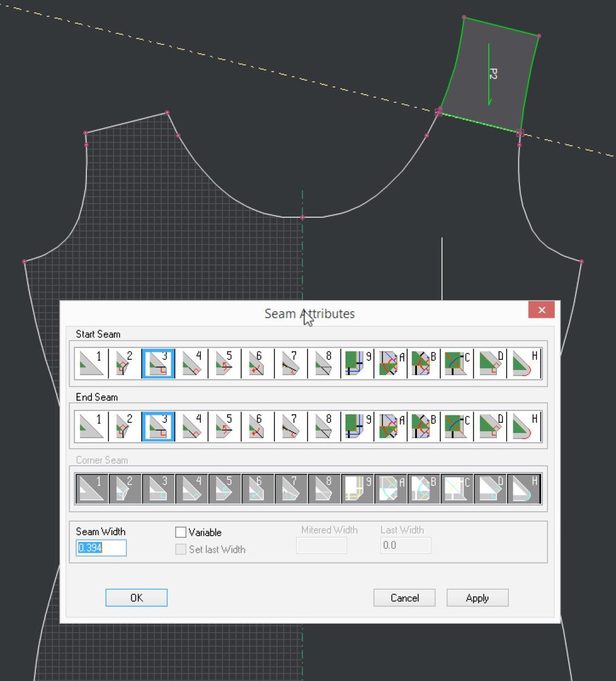Pick End Seam type 7 icon
The height and width of the screenshot is (681, 616).
pos(290,427)
